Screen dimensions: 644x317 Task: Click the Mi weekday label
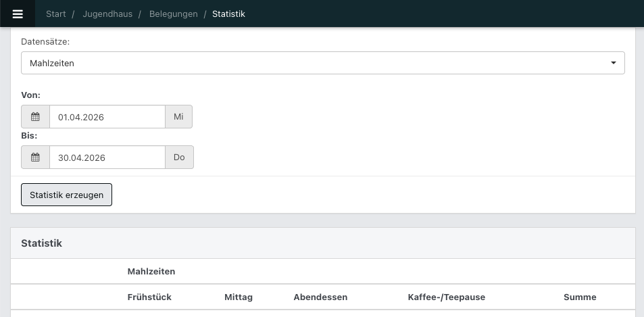click(x=178, y=117)
